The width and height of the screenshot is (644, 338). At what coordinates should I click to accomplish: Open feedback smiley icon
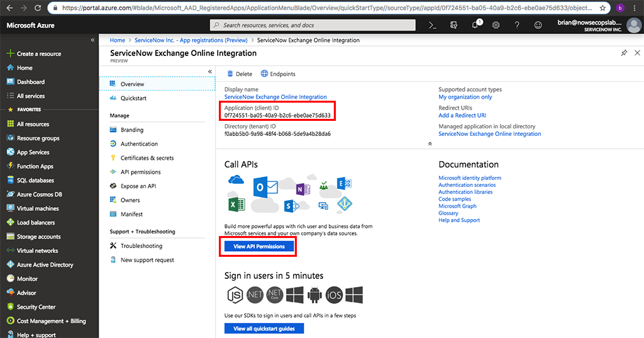coord(538,25)
